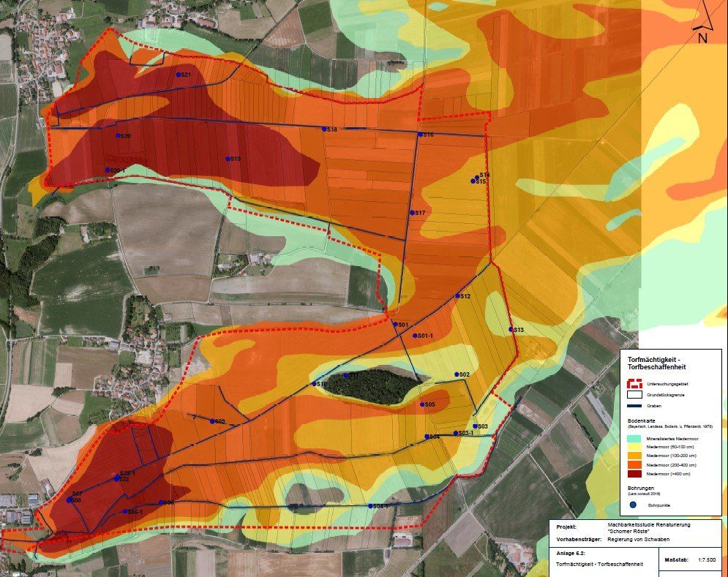The width and height of the screenshot is (728, 577).
Task: Click borehole point S06-1
Action: (x=125, y=511)
